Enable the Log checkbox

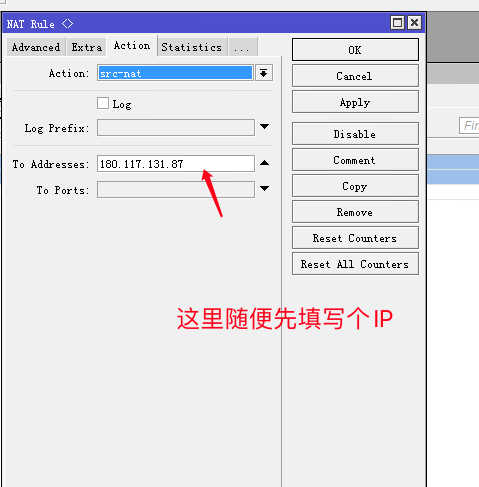click(103, 103)
